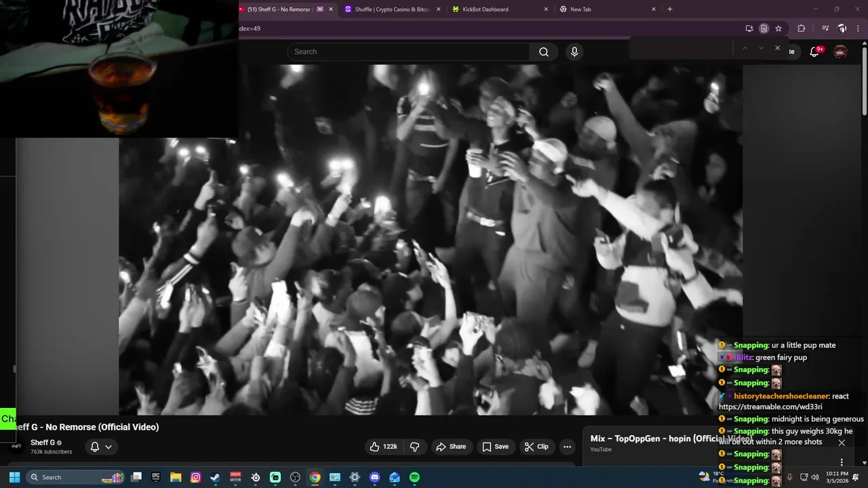Open Discord from taskbar

pyautogui.click(x=374, y=477)
